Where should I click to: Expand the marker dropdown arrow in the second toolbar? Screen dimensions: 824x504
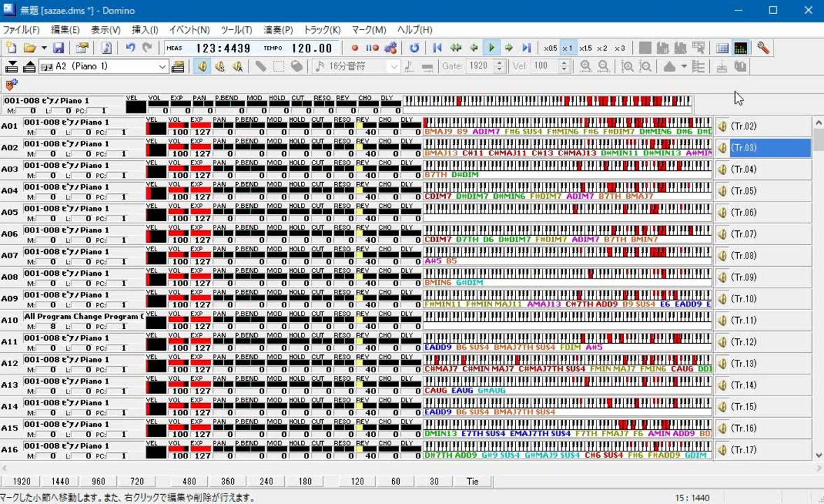tap(684, 66)
